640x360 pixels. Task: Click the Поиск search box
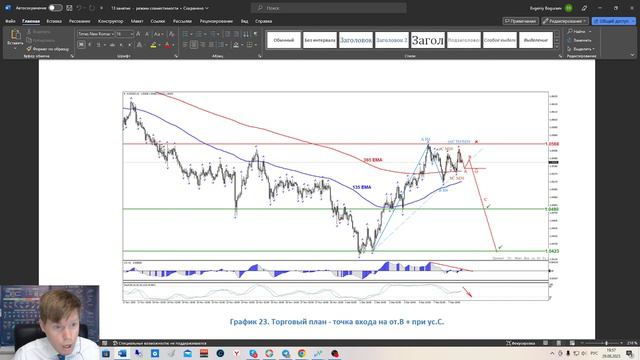tap(329, 8)
